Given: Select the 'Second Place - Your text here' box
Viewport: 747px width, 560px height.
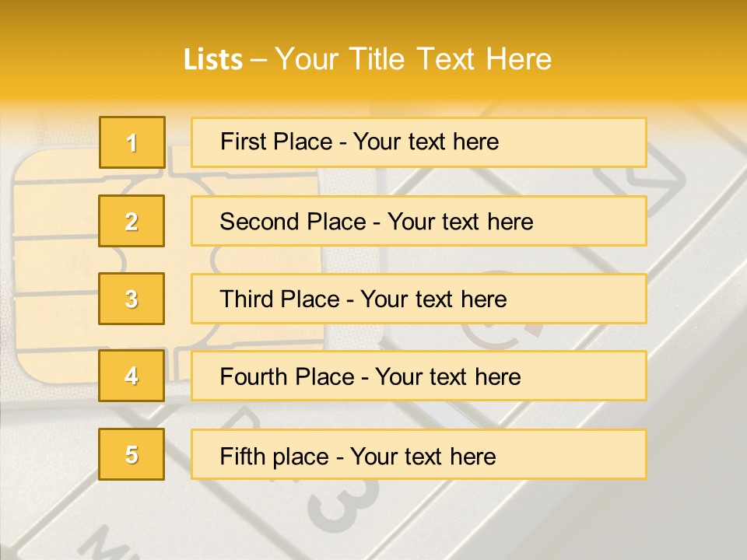Looking at the screenshot, I should pos(419,221).
